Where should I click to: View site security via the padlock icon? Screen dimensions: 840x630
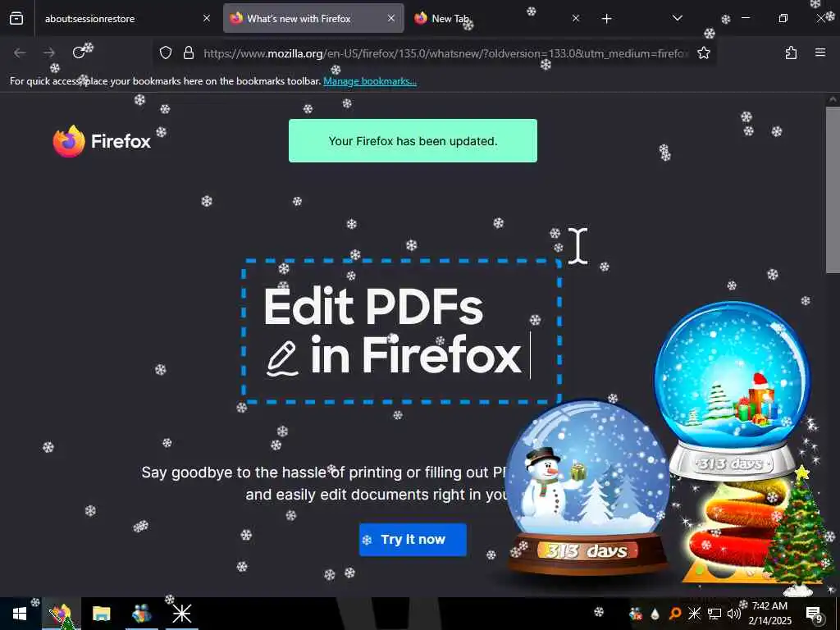tap(189, 52)
